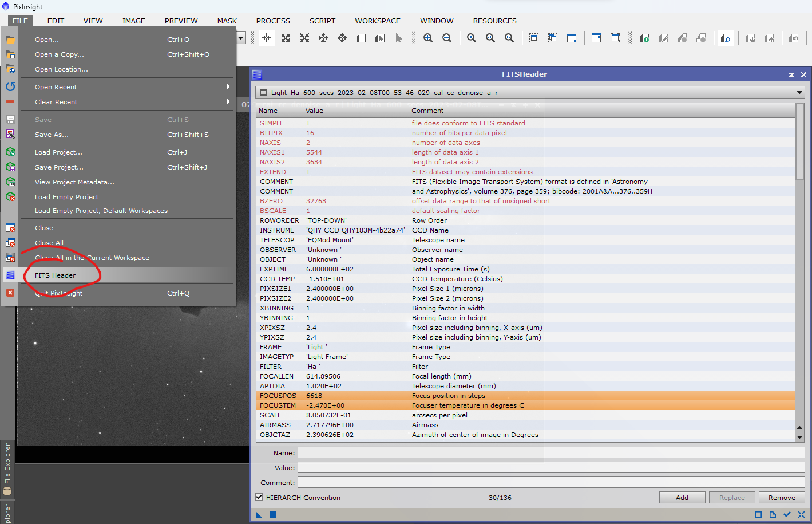
Task: Click the Name input field
Action: pos(551,452)
